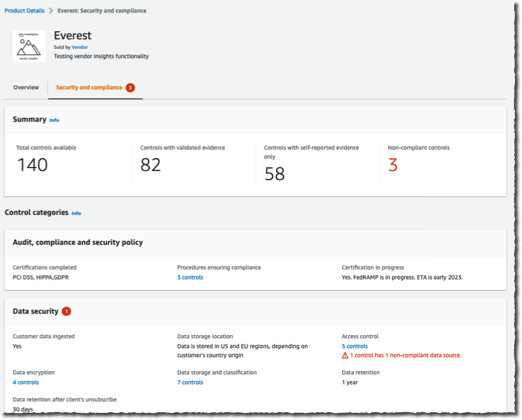Open the Vendor seller link
The width and height of the screenshot is (522, 420).
tap(79, 47)
